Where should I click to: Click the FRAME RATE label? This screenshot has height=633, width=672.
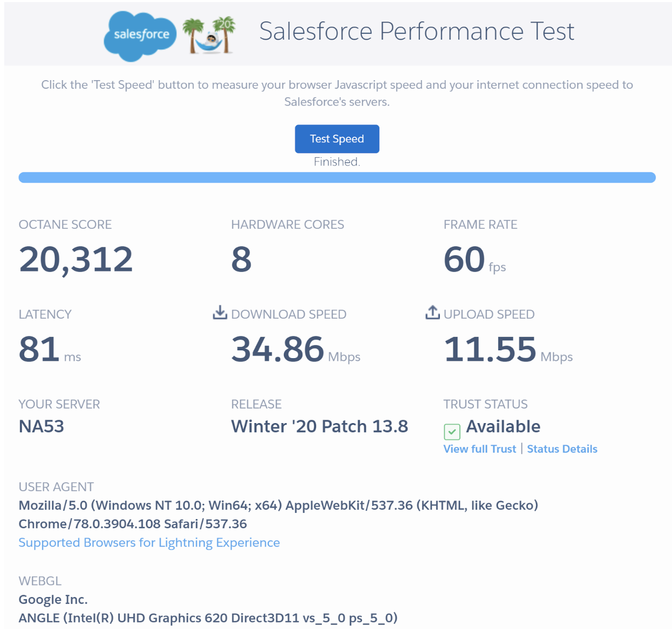[480, 225]
